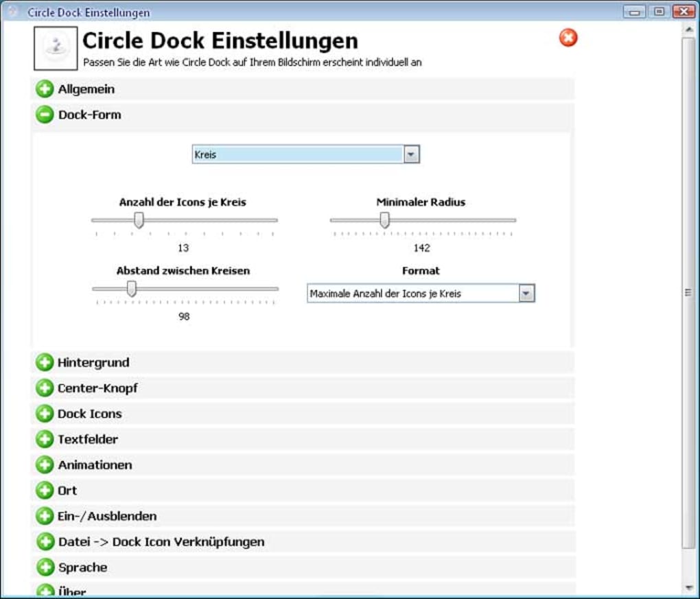700x599 pixels.
Task: Open the Datei -> Dock Icon Verknüpfungen section
Action: point(44,541)
